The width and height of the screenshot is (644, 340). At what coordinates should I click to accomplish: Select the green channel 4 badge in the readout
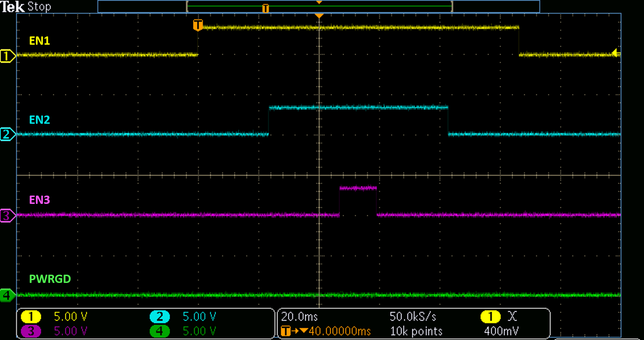[x=160, y=331]
